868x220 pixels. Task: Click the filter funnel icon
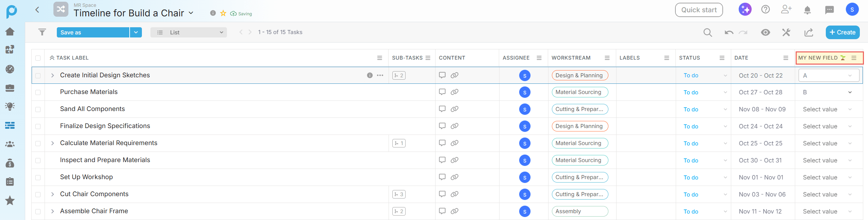[42, 32]
